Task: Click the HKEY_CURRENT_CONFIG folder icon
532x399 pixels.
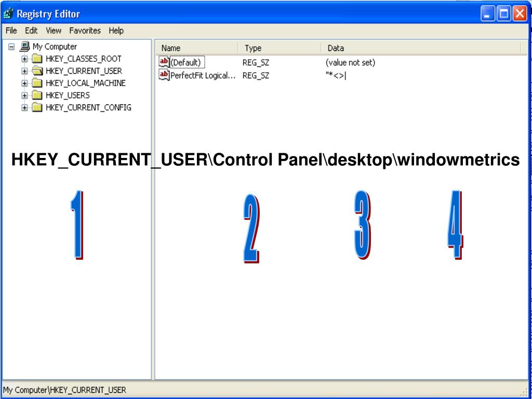Action: pos(37,108)
